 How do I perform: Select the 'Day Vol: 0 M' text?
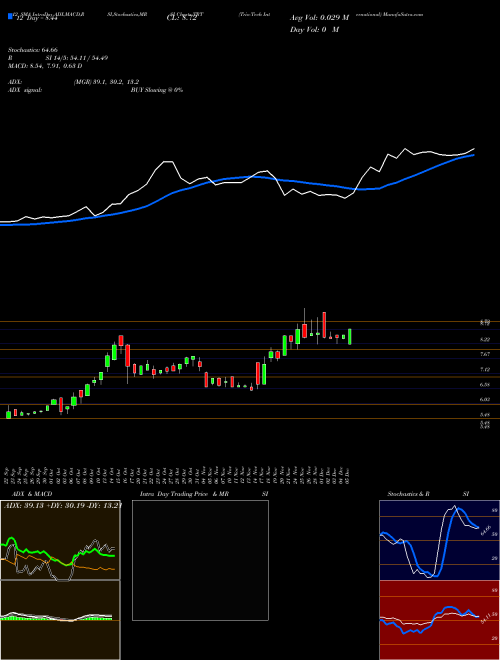click(314, 30)
